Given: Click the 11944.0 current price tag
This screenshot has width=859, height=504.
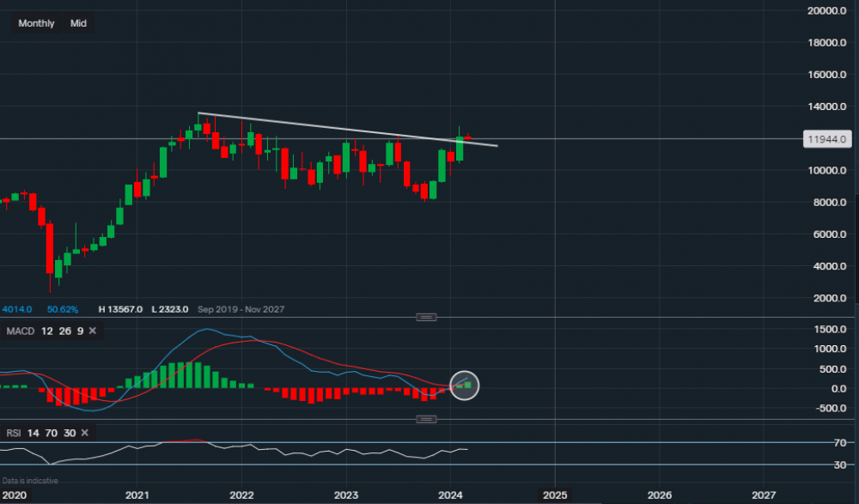Looking at the screenshot, I should point(827,139).
